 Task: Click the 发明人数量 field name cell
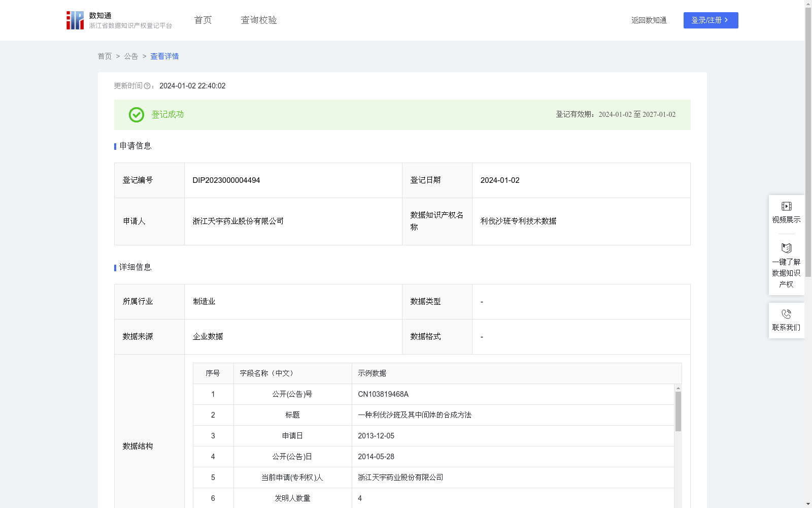[292, 498]
